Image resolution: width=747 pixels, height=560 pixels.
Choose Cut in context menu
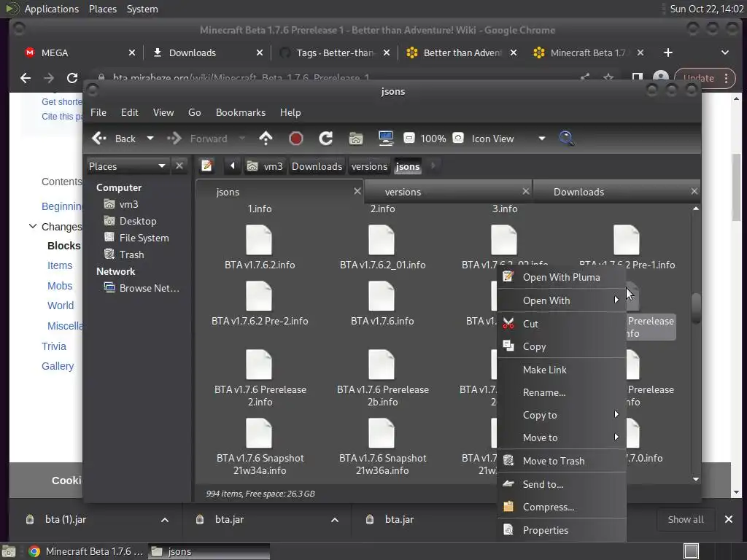(x=562, y=324)
